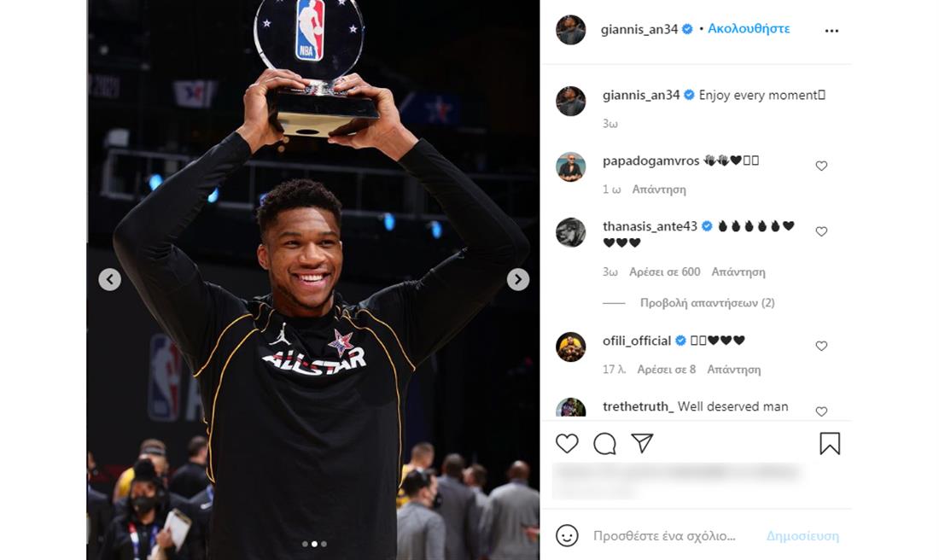
Task: Like ofili_official comment heart
Action: (x=821, y=347)
